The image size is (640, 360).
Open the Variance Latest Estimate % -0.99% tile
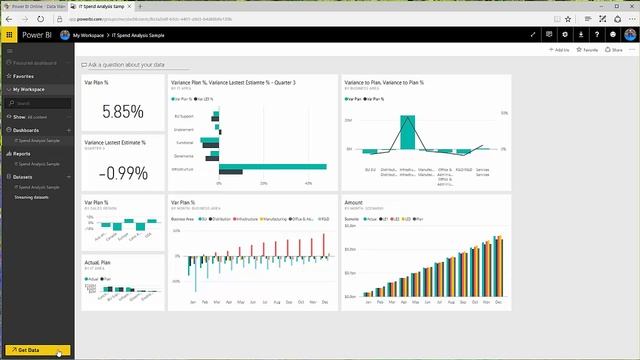[123, 163]
